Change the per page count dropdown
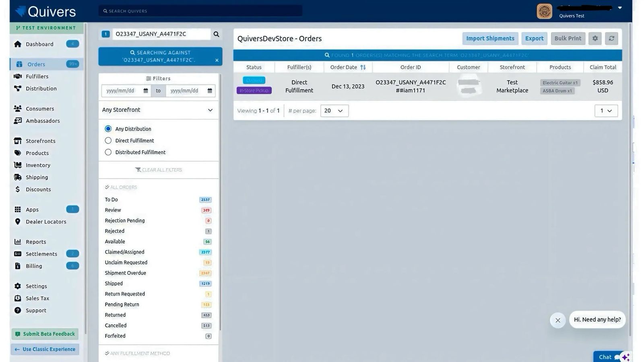The height and width of the screenshot is (362, 644). click(334, 111)
